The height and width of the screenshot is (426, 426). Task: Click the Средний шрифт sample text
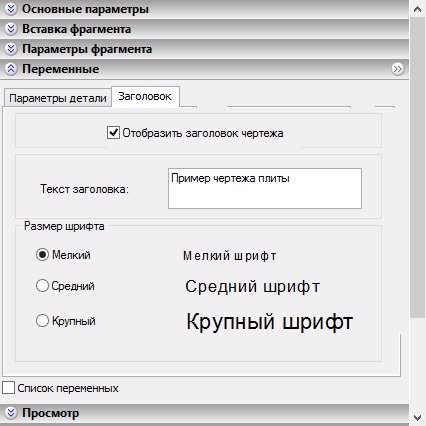pos(253,286)
